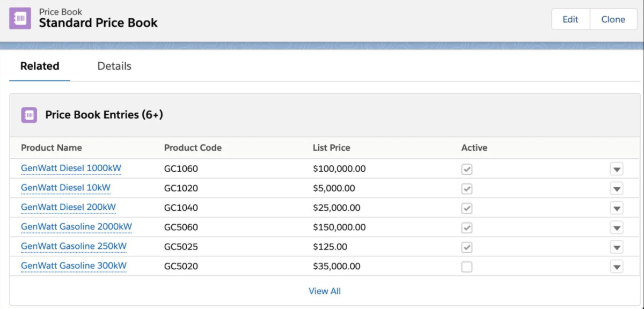Enable the Active checkbox for GenWatt Gasoline 300kW
The image size is (644, 309).
tap(466, 266)
